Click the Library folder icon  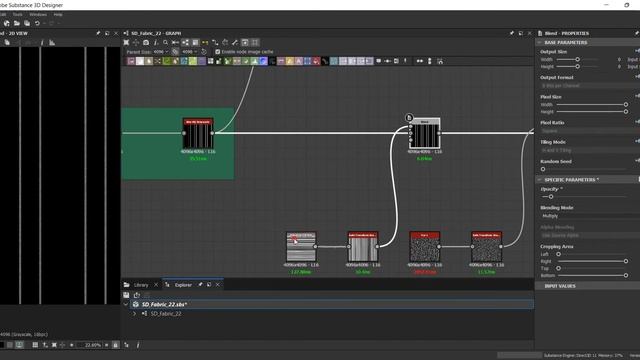point(127,284)
